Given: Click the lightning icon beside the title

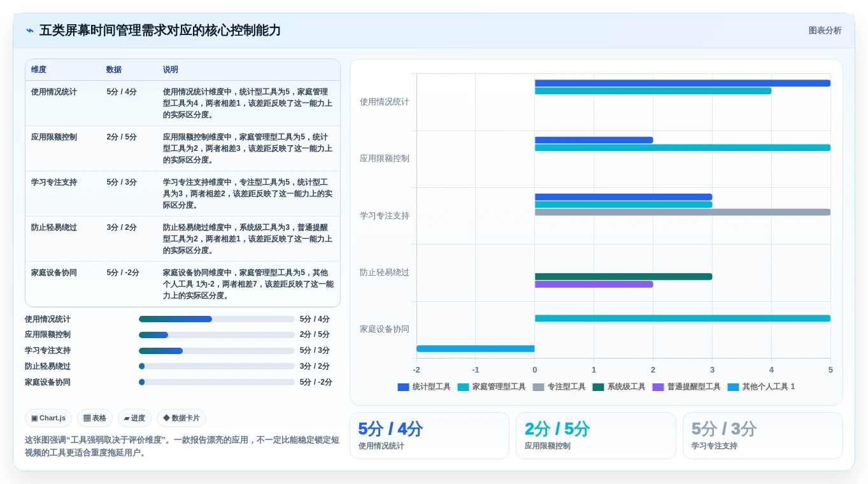Looking at the screenshot, I should 30,31.
